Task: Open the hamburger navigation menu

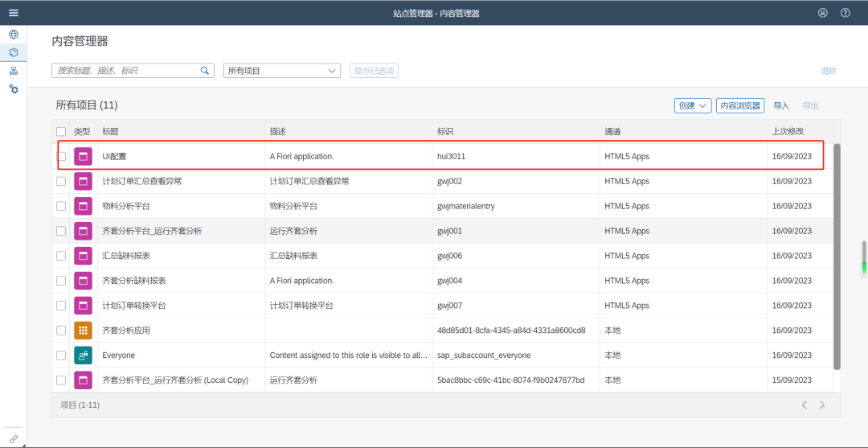Action: pos(14,13)
